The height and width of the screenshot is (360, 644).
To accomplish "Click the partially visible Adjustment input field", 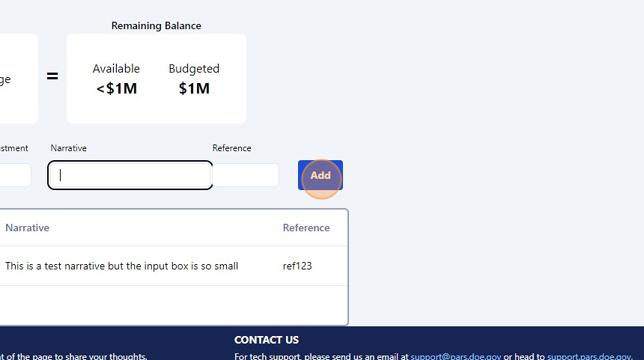I will (x=14, y=175).
